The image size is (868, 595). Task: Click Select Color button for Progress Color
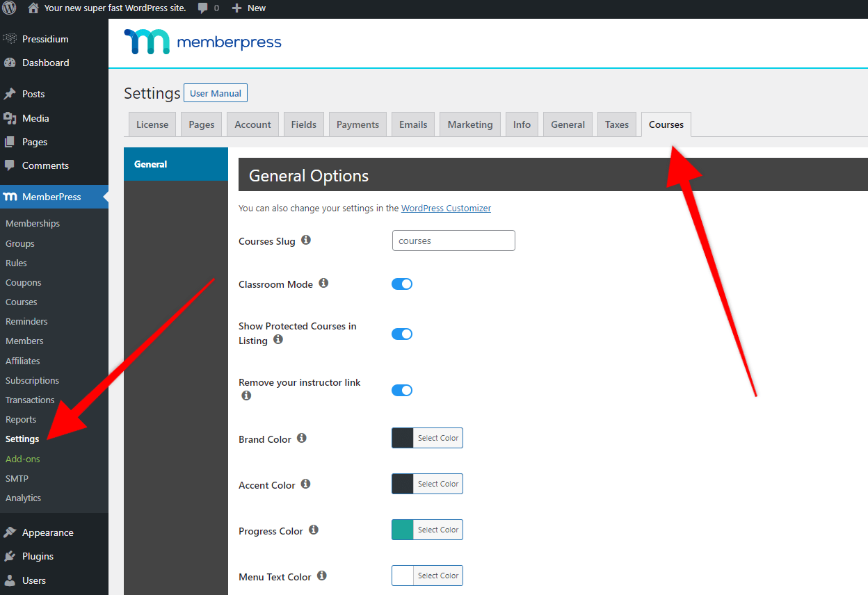click(x=438, y=530)
